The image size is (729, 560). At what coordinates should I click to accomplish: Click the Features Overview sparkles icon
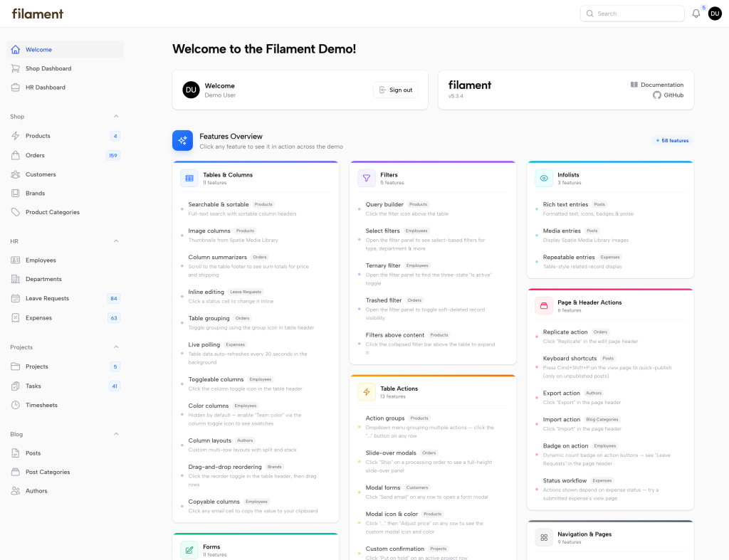click(182, 140)
